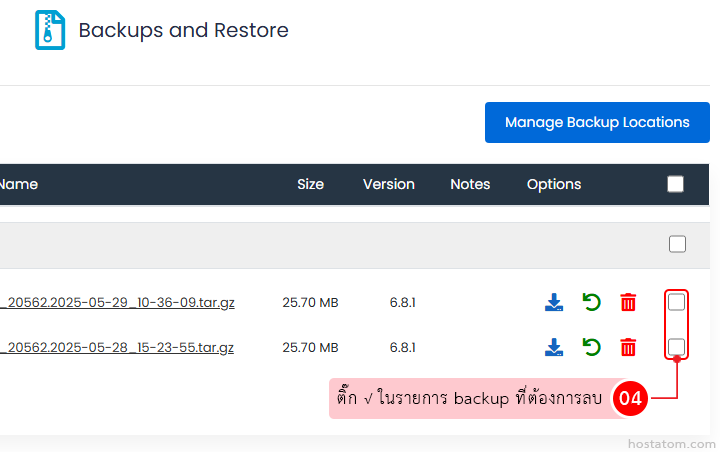The width and height of the screenshot is (720, 452).
Task: Restore the 2025-05-28 backup
Action: point(591,347)
